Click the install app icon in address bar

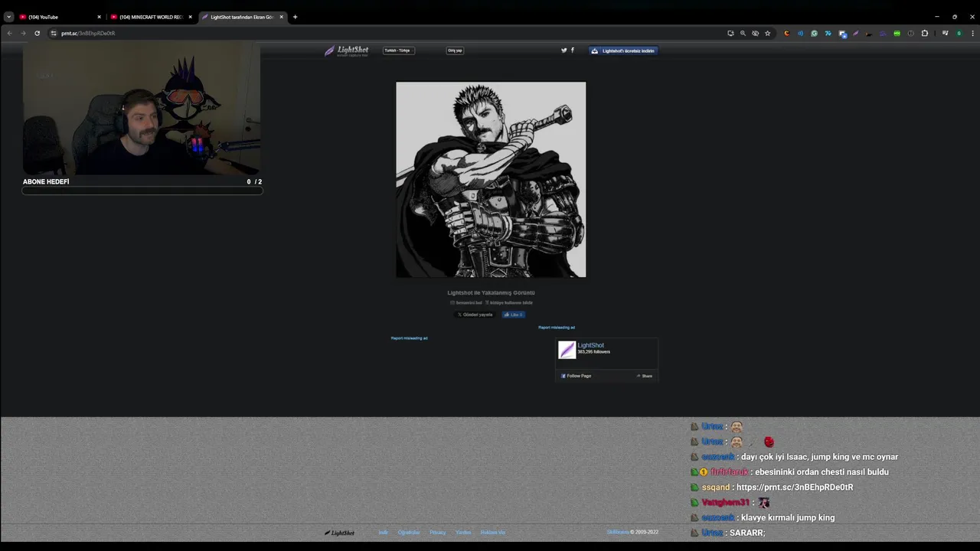[730, 33]
